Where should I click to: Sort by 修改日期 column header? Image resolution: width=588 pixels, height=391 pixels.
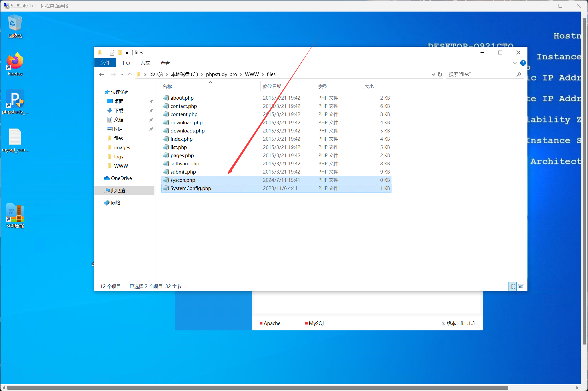pyautogui.click(x=272, y=87)
